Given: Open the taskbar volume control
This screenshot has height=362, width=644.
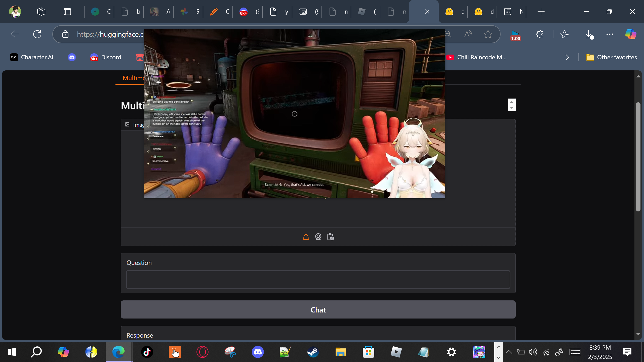Looking at the screenshot, I should pos(533,352).
